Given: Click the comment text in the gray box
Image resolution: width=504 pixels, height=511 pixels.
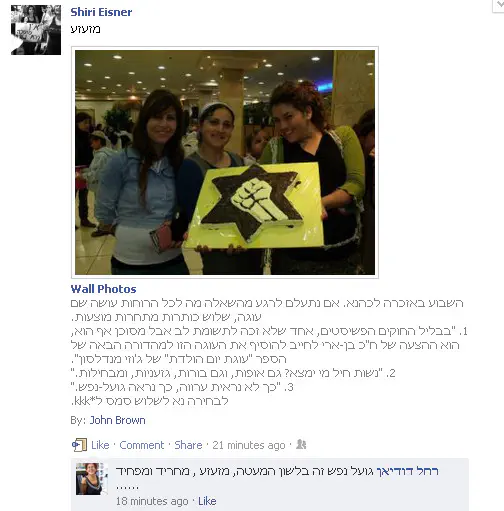Looking at the screenshot, I should pyautogui.click(x=244, y=477).
